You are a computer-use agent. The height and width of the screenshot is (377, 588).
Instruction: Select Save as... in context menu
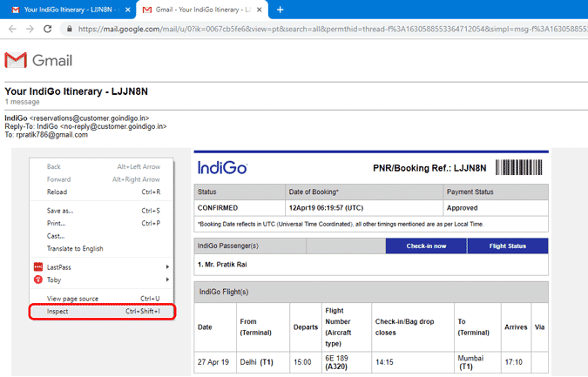60,210
